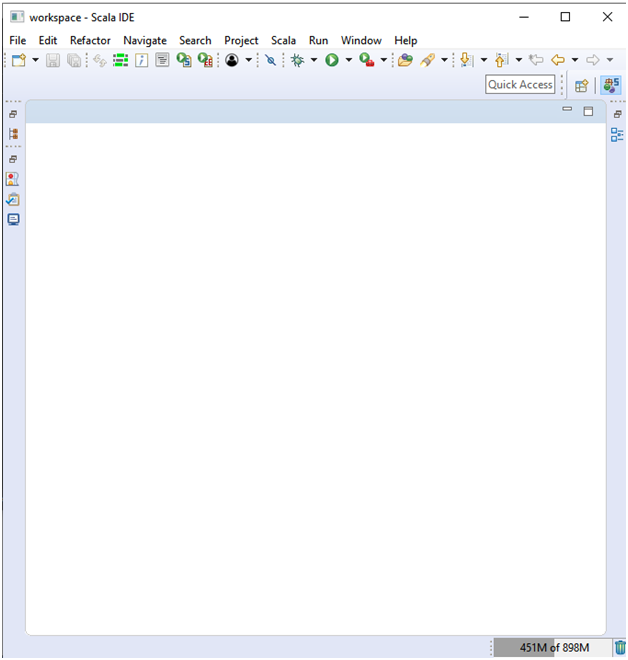Viewport: 628px width, 660px height.
Task: Click the Save All icon
Action: 74,60
